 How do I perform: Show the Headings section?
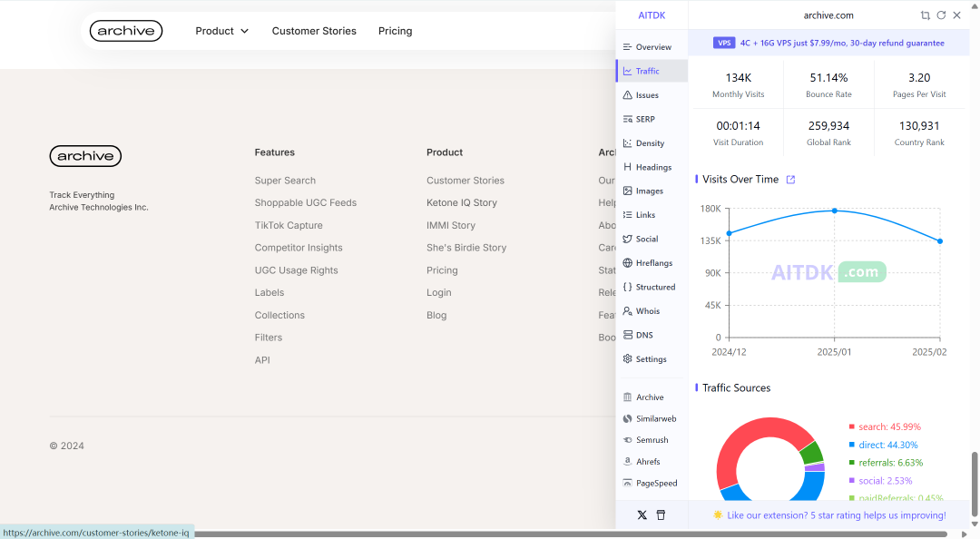[647, 167]
